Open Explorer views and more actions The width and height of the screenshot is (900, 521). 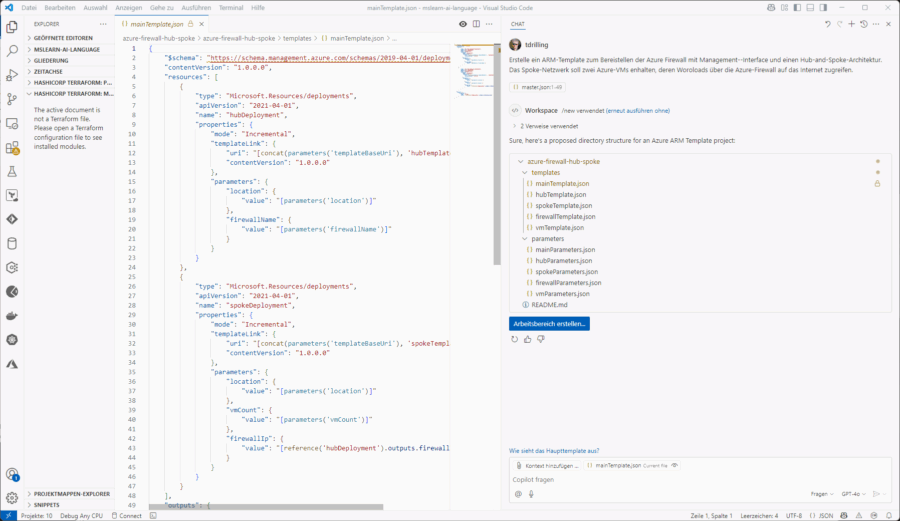click(103, 24)
